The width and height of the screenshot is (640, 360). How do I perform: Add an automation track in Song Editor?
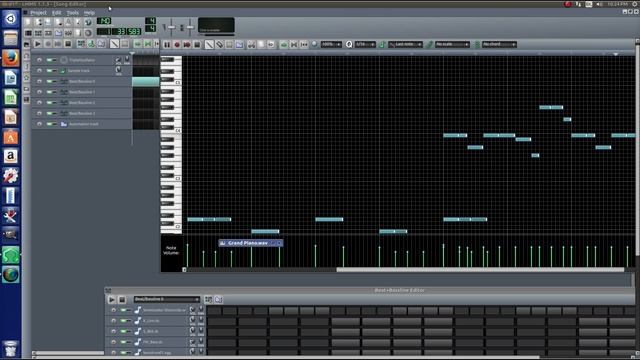(101, 44)
